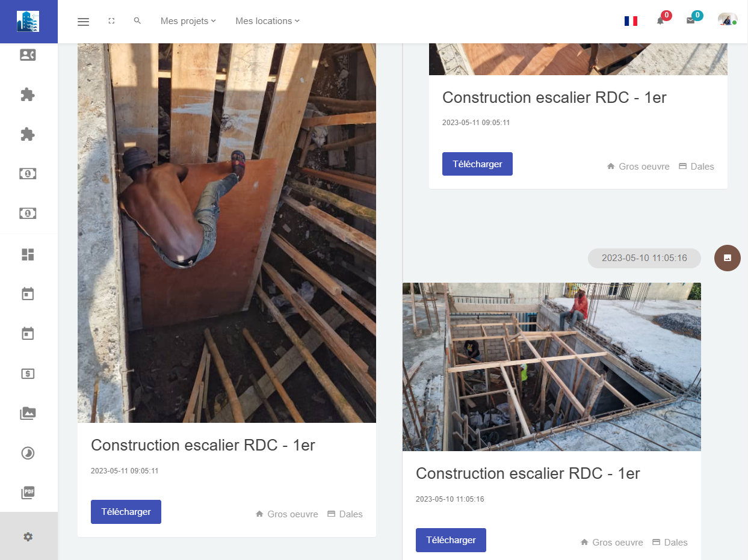Open the contact card sidebar icon
Screen dimensions: 748x560
pos(28,55)
